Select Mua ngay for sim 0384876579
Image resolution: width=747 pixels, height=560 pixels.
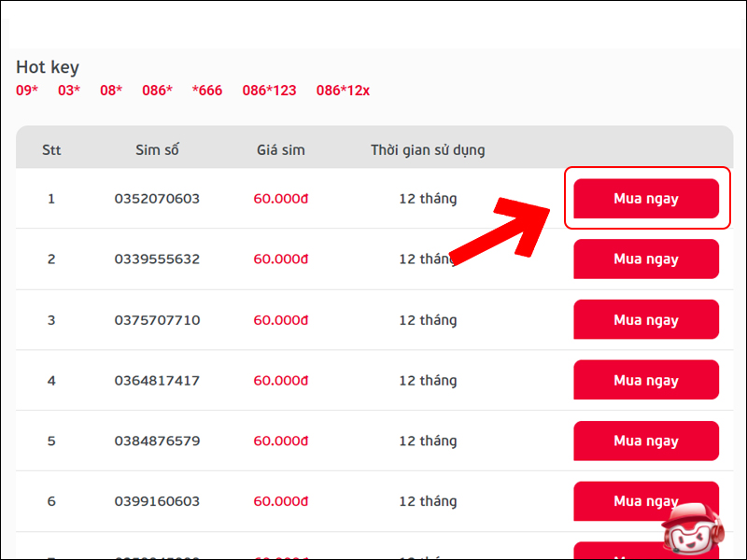point(645,441)
